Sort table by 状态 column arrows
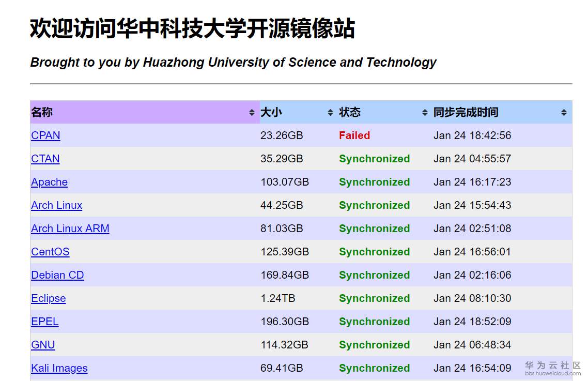 [425, 112]
